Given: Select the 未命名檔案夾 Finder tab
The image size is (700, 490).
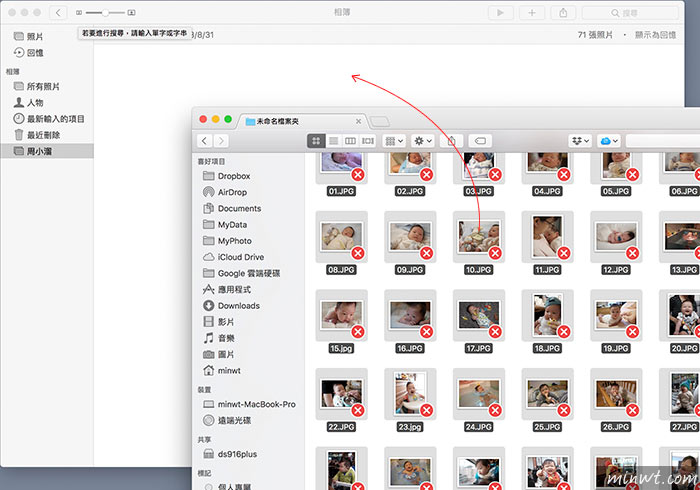Looking at the screenshot, I should point(304,121).
